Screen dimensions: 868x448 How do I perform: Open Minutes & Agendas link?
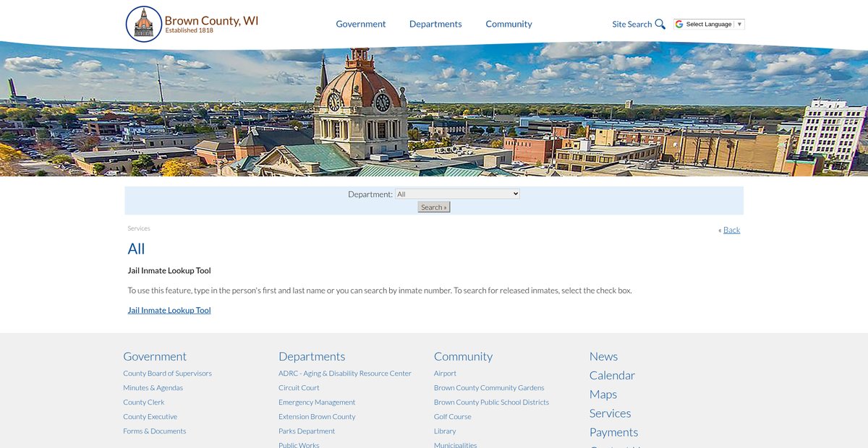click(153, 388)
